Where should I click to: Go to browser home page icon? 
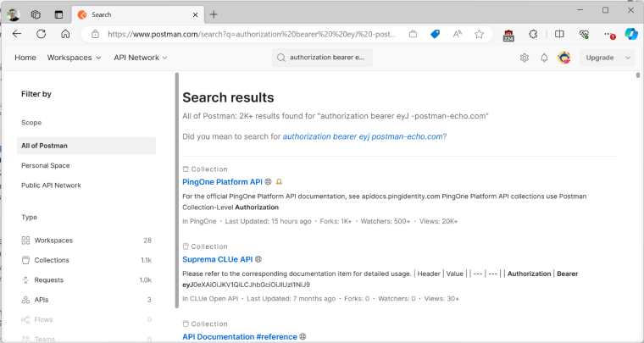(65, 34)
